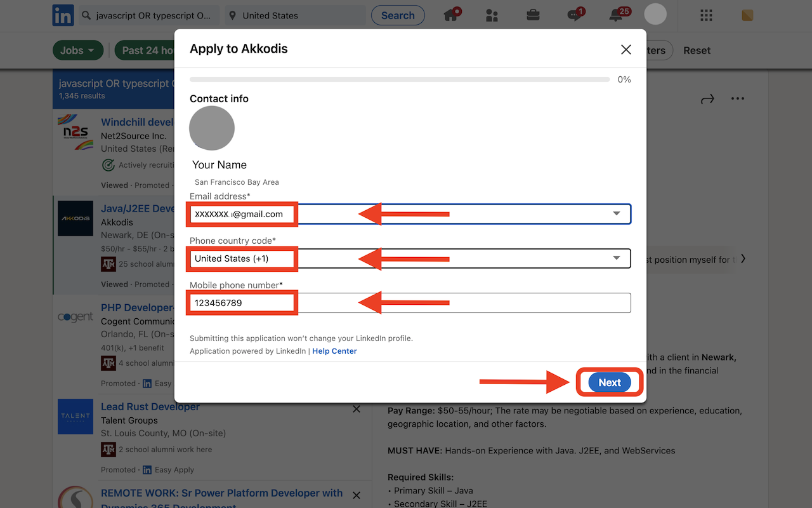Open the Help Center link
This screenshot has width=812, height=508.
(x=334, y=351)
